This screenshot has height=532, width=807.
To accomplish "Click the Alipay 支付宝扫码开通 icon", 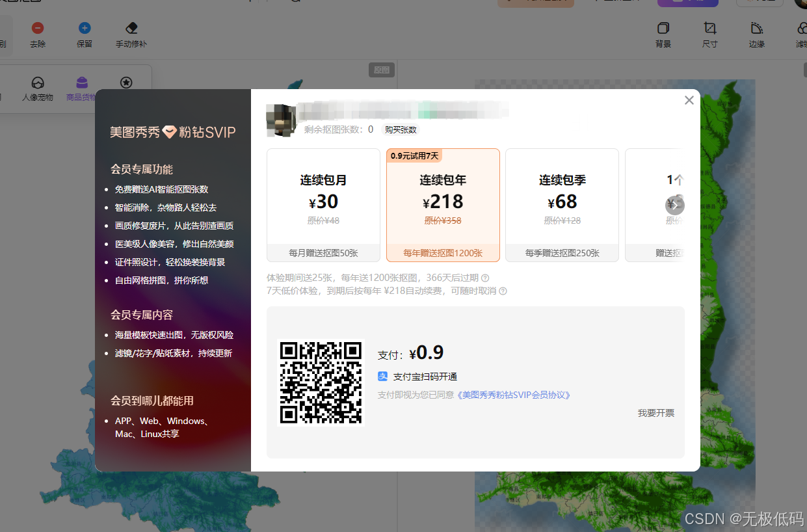I will click(x=383, y=377).
